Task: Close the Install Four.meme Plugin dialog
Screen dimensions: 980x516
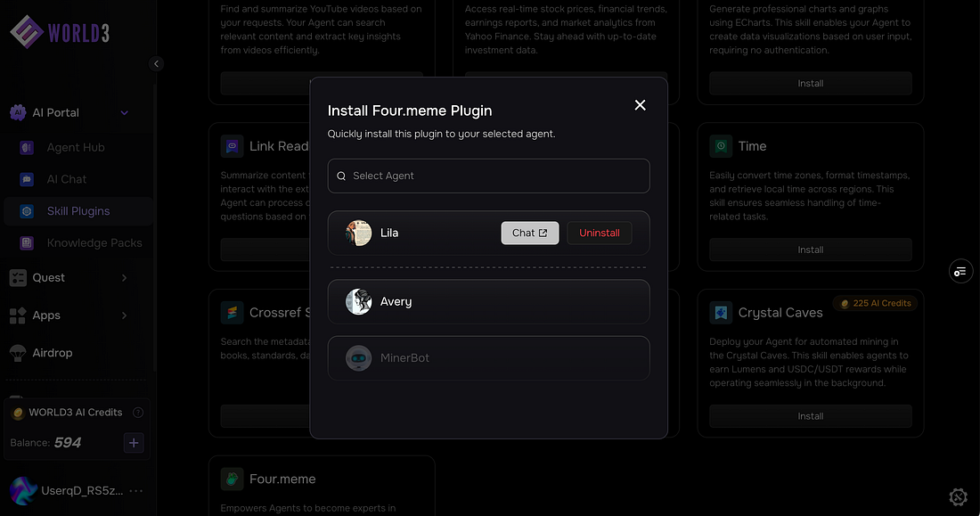Action: 640,105
